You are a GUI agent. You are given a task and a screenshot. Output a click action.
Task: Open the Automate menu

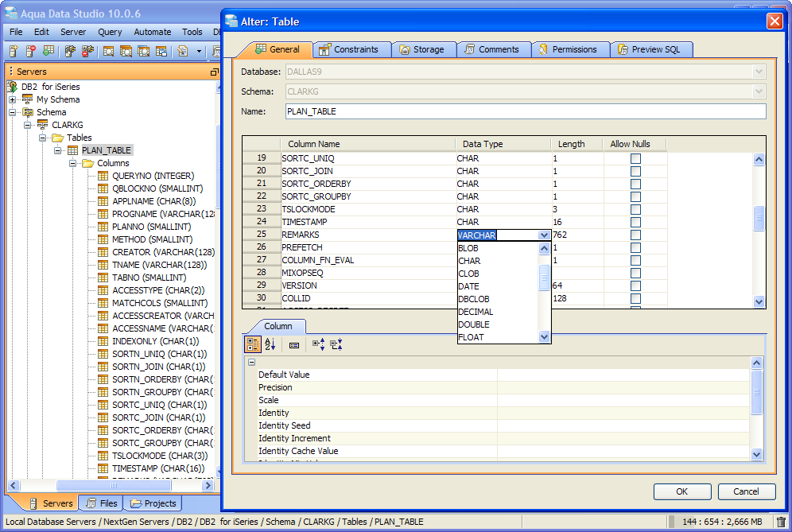pyautogui.click(x=153, y=32)
